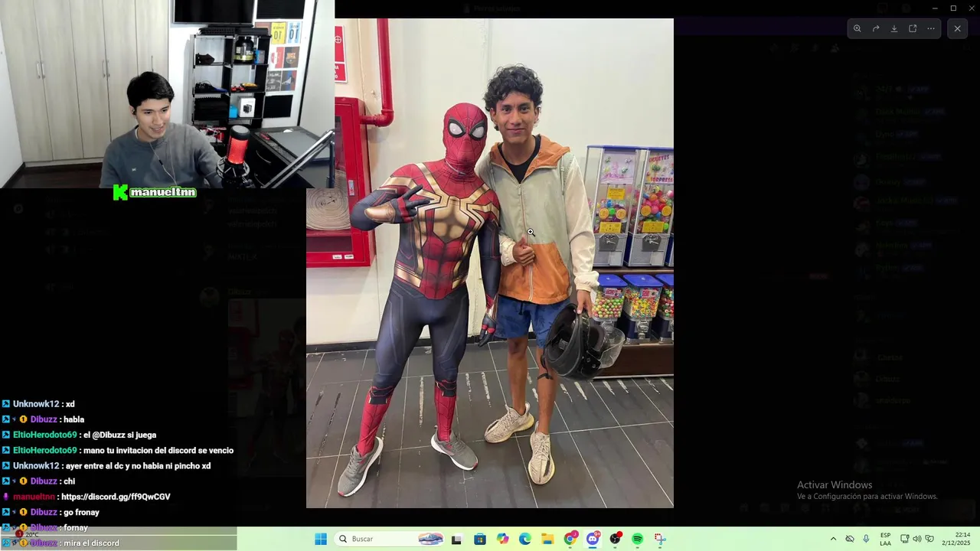Open the display connection tray icon
The height and width of the screenshot is (551, 980).
coord(904,539)
